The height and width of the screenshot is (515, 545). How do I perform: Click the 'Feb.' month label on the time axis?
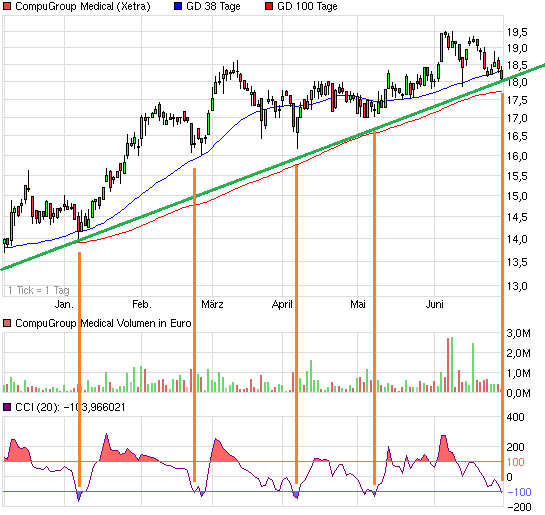(x=142, y=304)
